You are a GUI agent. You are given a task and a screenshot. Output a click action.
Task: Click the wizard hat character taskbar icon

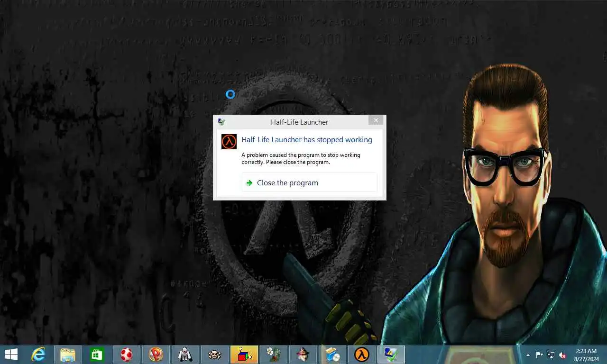(303, 354)
